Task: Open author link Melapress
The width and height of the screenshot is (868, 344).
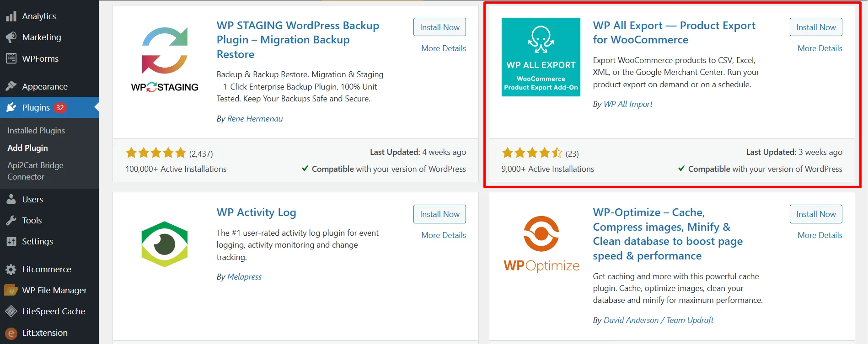Action: (x=244, y=277)
